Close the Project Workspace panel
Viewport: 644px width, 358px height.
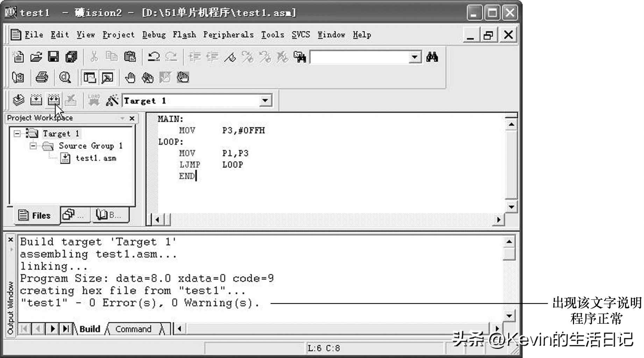tap(132, 119)
